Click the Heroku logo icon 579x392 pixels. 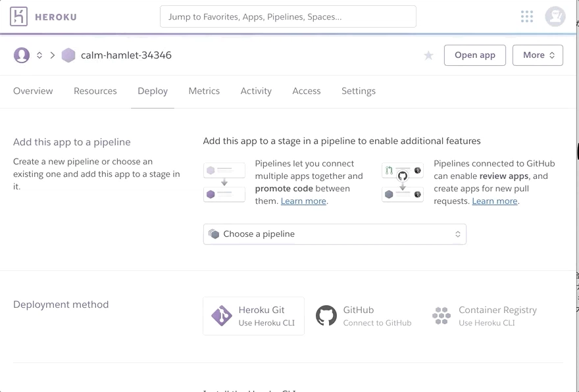tap(18, 16)
